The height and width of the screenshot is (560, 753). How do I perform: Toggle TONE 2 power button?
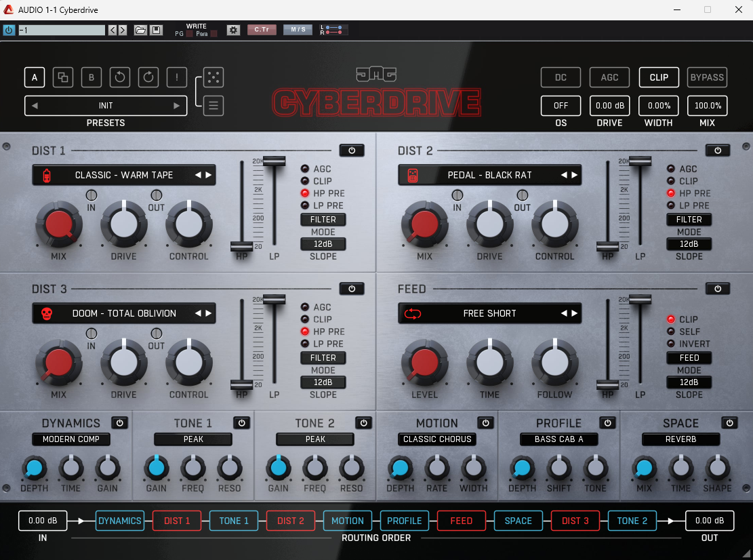pos(363,422)
